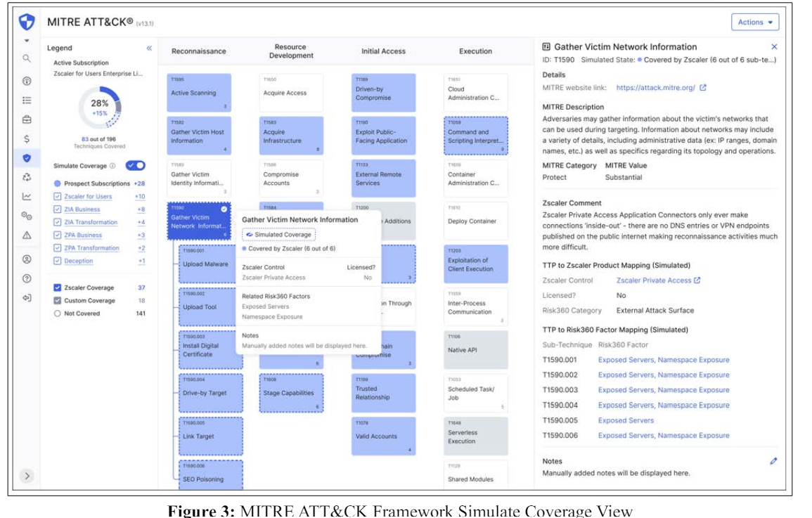Screen dimensions: 812x518
Task: Uncheck the ZPA Transformation checkbox
Action: click(58, 248)
